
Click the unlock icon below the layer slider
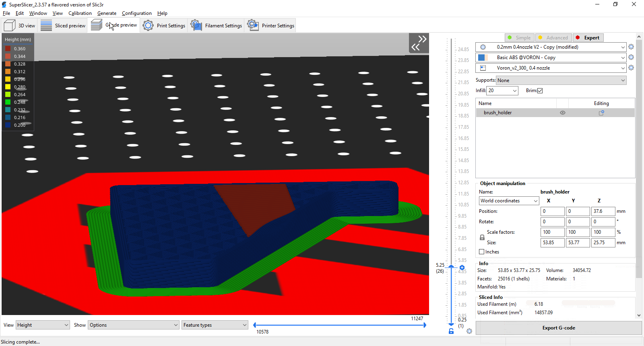pyautogui.click(x=451, y=331)
